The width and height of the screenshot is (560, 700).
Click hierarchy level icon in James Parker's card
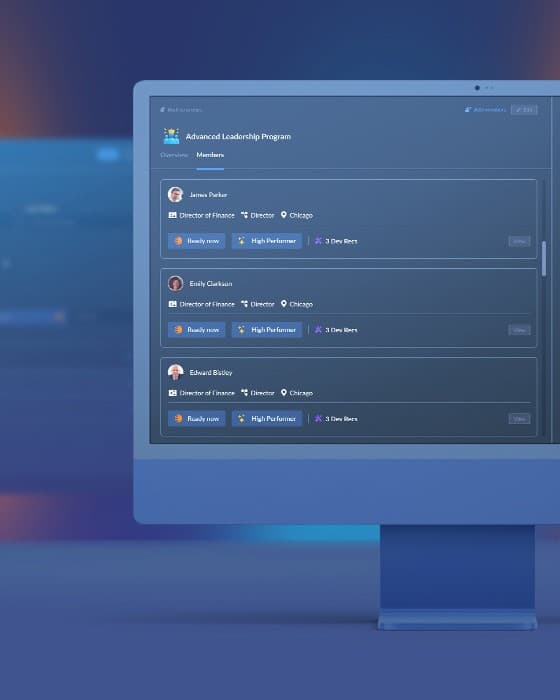click(244, 215)
